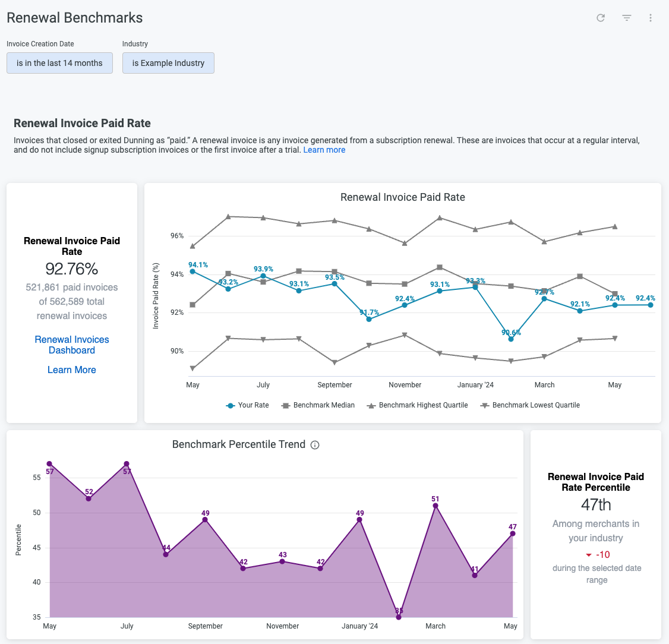Click the '521,861 paid invoices' text

click(72, 288)
